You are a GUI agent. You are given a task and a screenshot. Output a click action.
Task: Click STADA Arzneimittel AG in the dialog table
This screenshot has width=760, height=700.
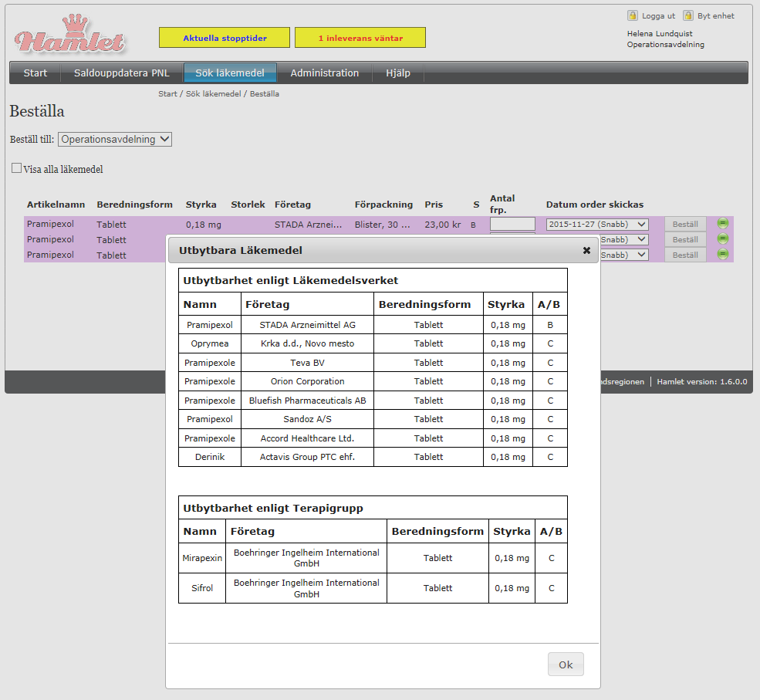[x=307, y=325]
